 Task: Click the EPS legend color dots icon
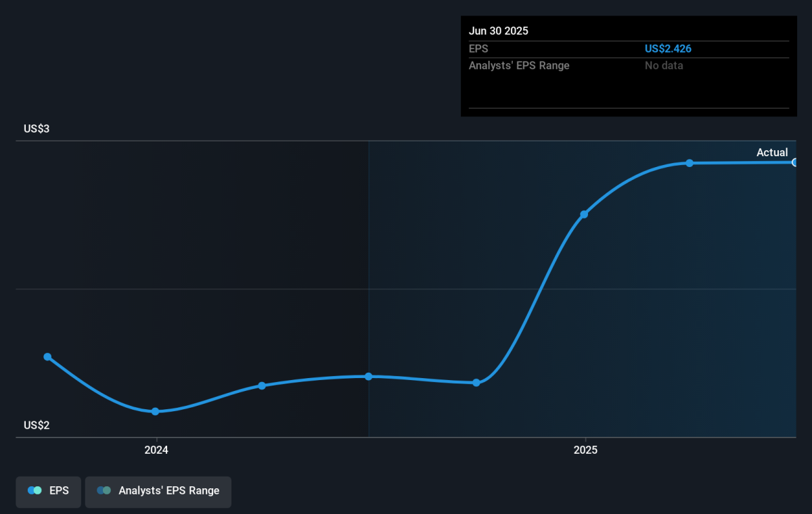35,491
